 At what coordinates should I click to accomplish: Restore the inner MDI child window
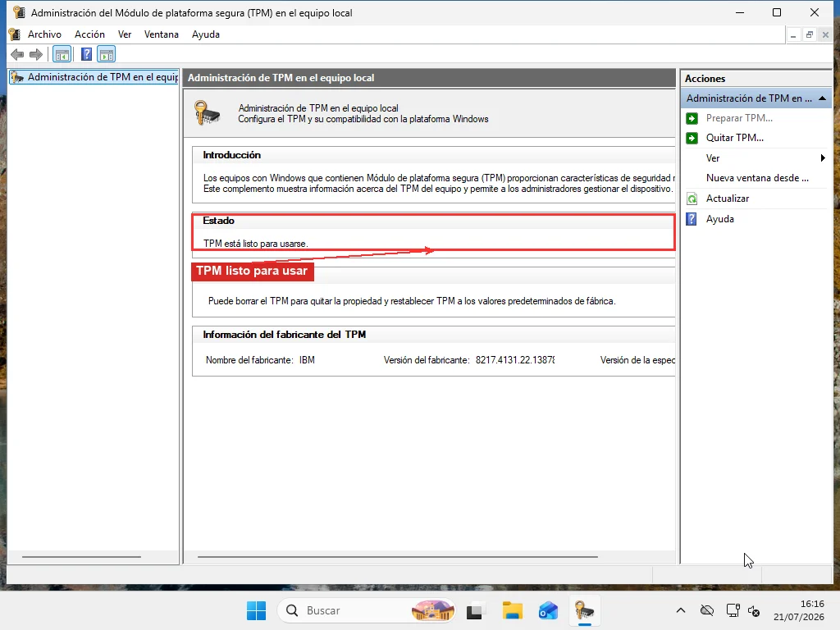[810, 35]
